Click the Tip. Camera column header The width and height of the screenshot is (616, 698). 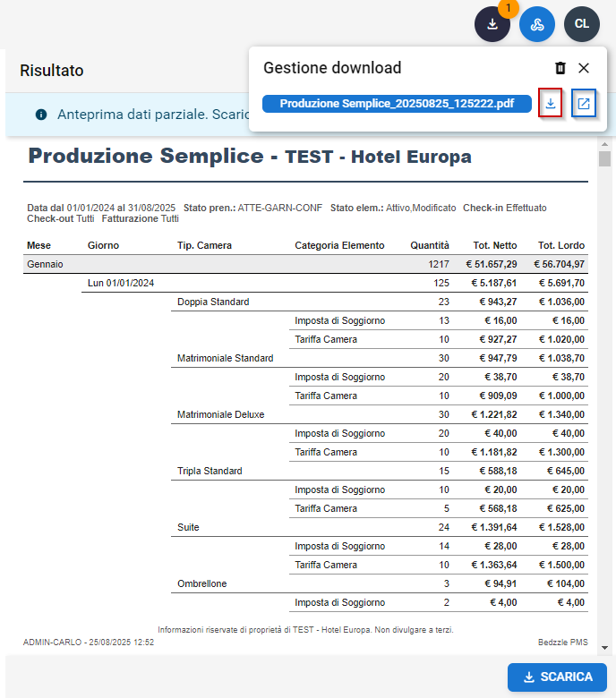pyautogui.click(x=204, y=245)
